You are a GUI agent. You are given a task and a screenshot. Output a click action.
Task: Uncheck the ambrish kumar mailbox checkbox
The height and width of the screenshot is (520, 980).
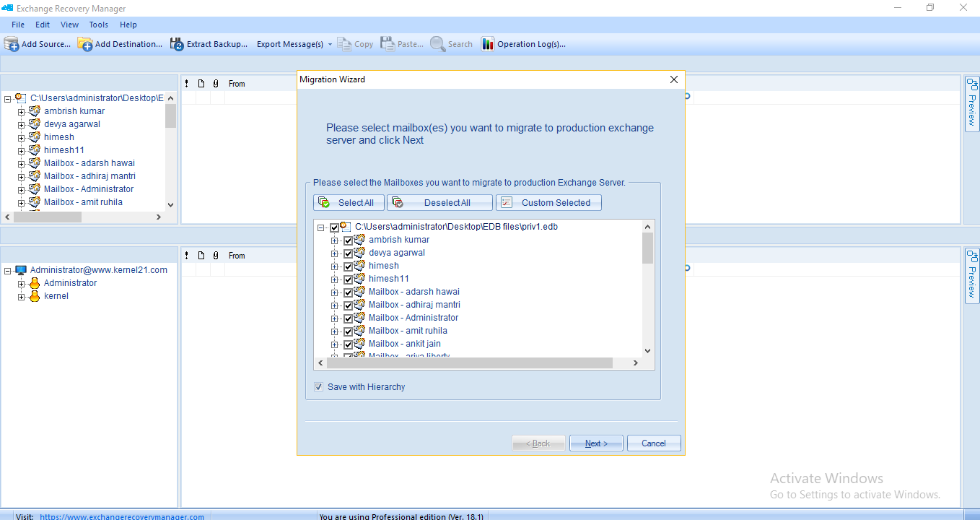pos(348,240)
